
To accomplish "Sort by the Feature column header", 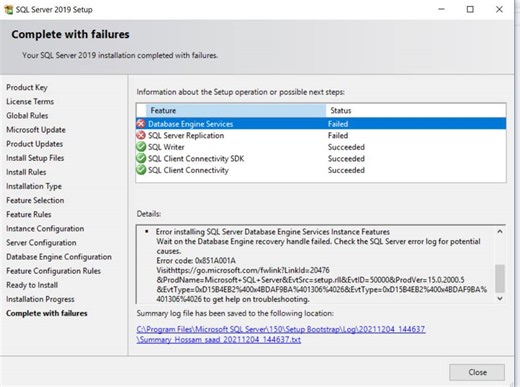I will pos(236,110).
